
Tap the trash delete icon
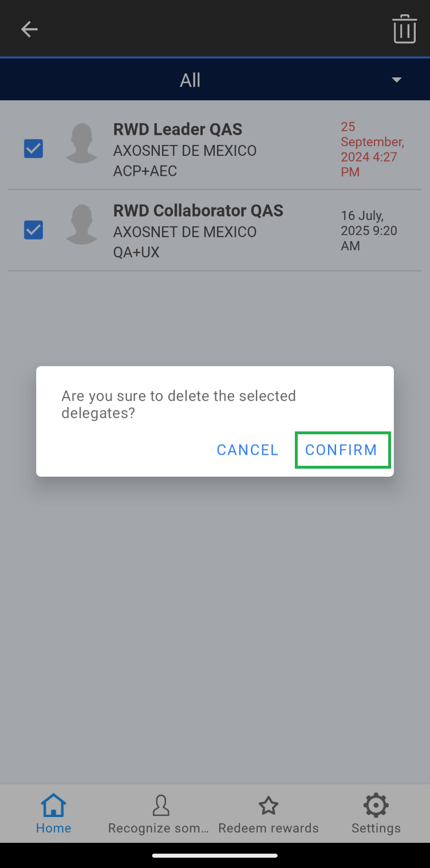pyautogui.click(x=404, y=29)
